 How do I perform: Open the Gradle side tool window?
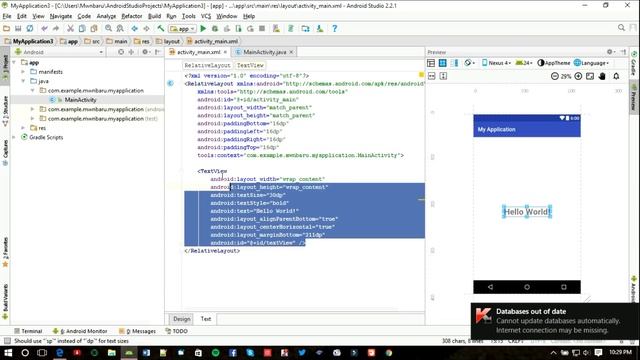tap(634, 64)
